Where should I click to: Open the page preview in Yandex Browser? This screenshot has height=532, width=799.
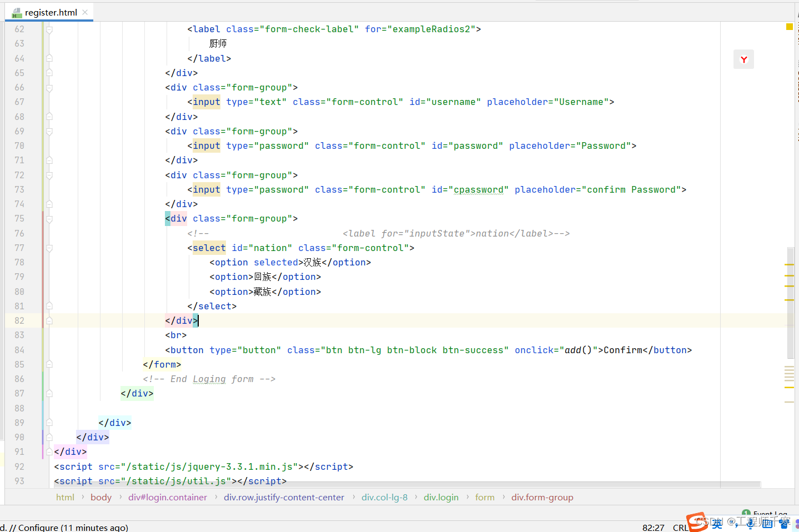point(743,59)
